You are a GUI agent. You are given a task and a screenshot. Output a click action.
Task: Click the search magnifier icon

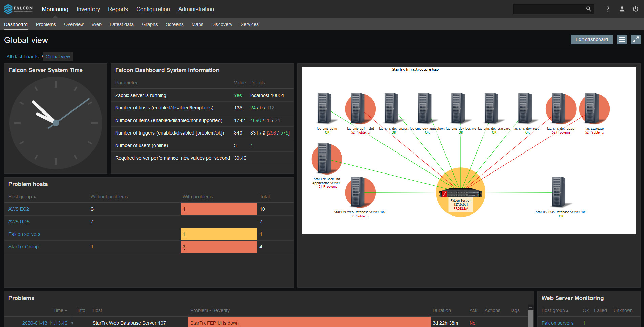589,9
